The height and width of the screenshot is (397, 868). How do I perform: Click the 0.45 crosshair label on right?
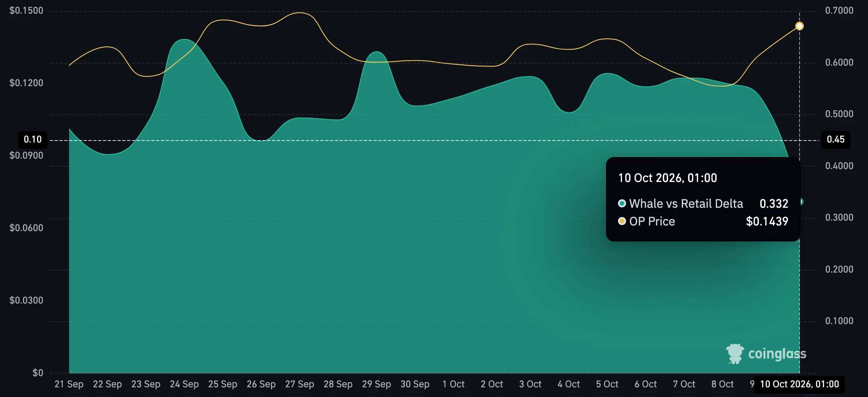[x=836, y=140]
